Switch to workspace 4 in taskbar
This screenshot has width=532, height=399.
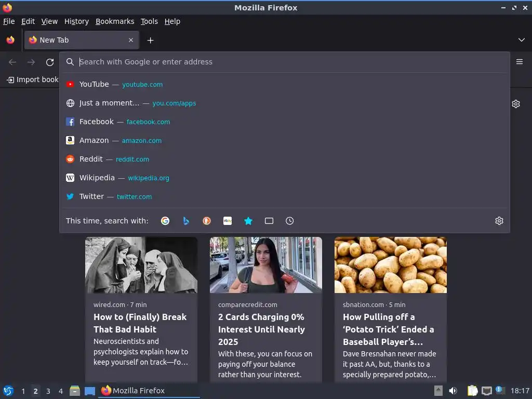pyautogui.click(x=61, y=391)
